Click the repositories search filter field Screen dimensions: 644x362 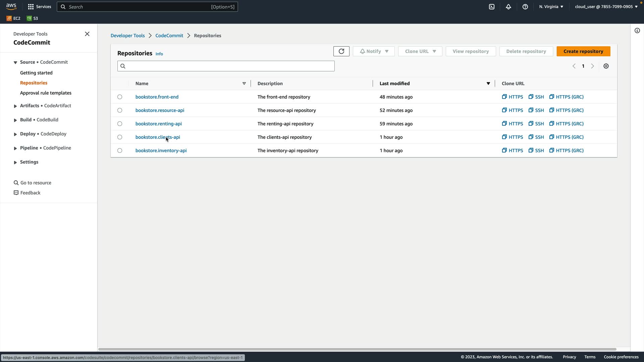[228, 66]
